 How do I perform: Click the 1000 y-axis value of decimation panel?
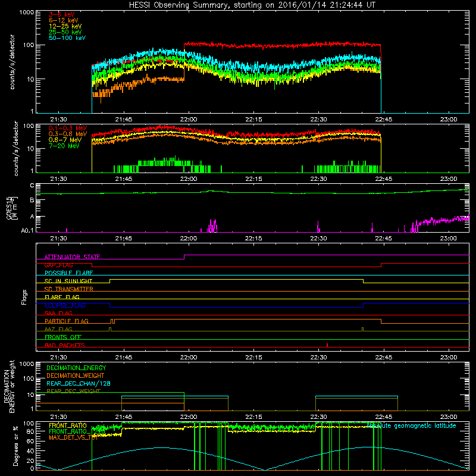pyautogui.click(x=26, y=364)
